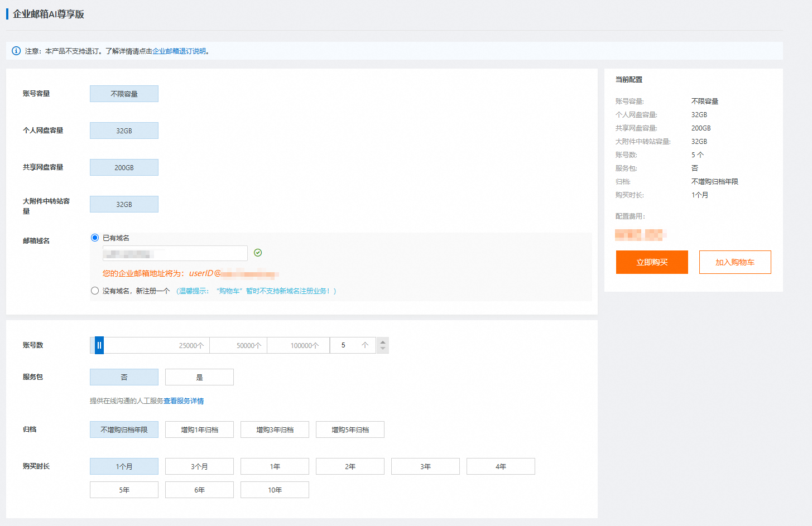Click the info icon beside the notice text
This screenshot has height=526, width=812.
tap(16, 51)
